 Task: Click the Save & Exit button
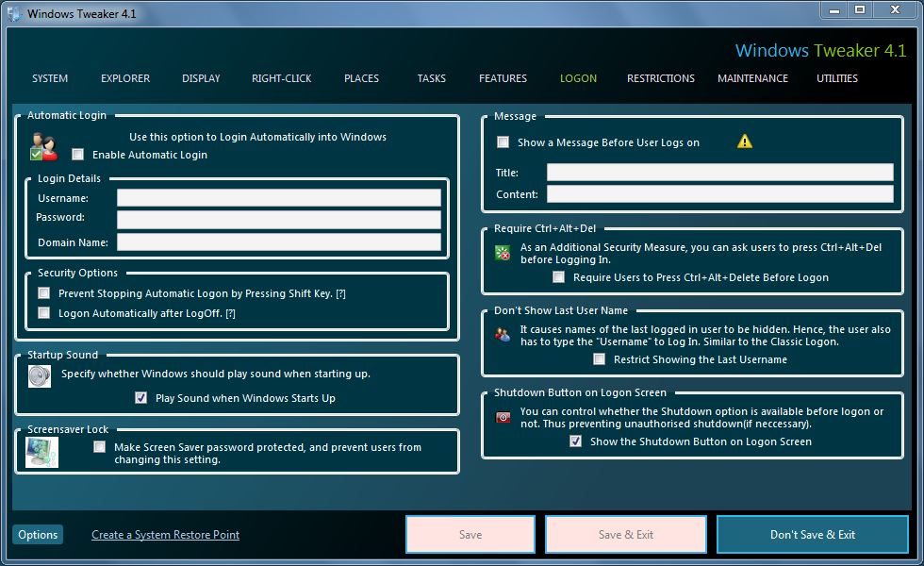click(x=626, y=535)
